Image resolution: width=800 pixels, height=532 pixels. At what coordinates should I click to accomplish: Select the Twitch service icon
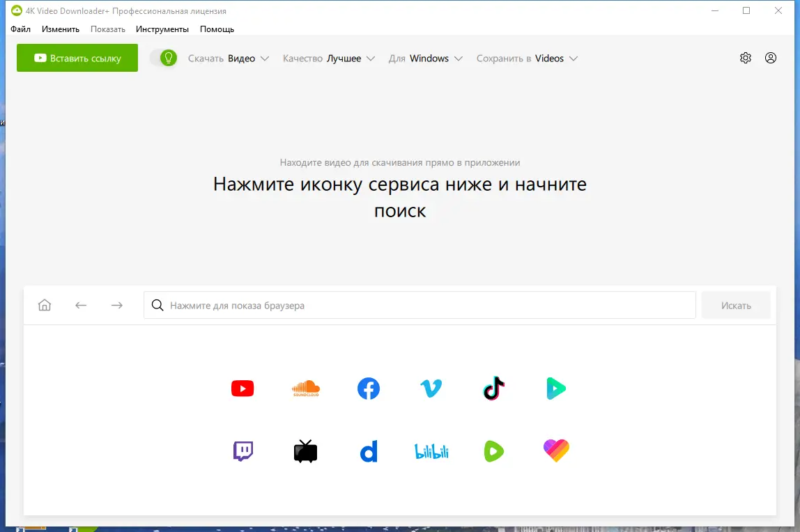[x=242, y=451]
